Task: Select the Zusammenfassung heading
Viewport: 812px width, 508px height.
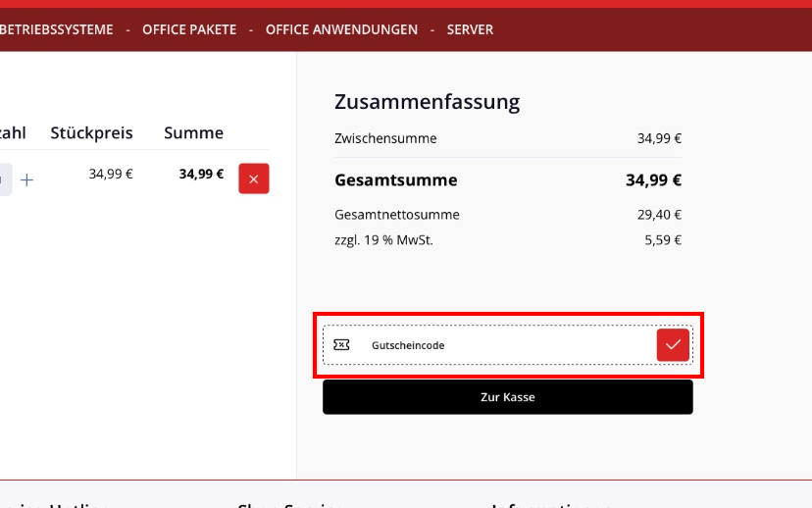Action: 427,102
